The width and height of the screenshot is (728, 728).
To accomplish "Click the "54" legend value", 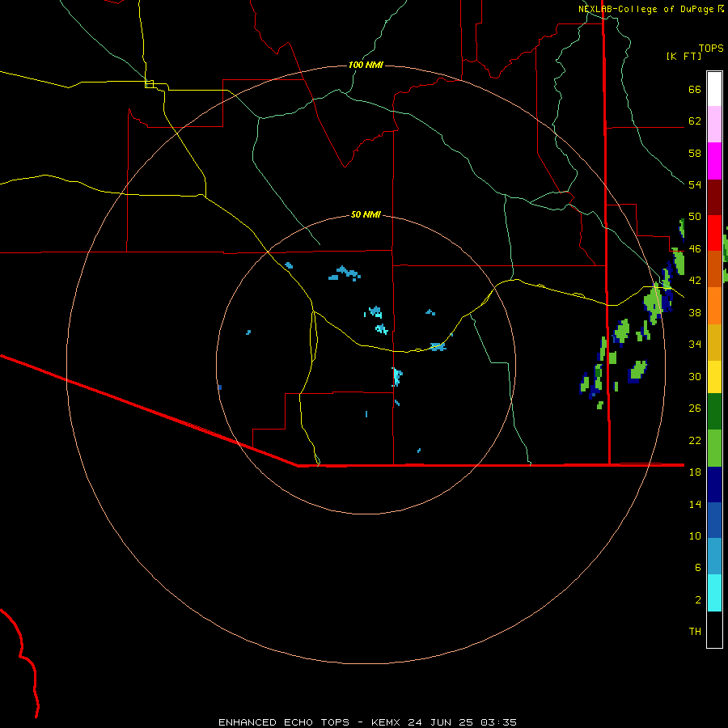I will 695,184.
